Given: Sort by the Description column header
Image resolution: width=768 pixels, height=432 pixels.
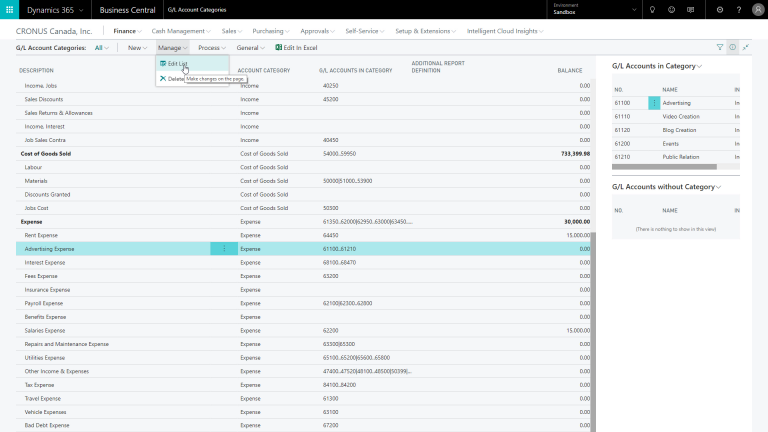Looking at the screenshot, I should coord(36,71).
